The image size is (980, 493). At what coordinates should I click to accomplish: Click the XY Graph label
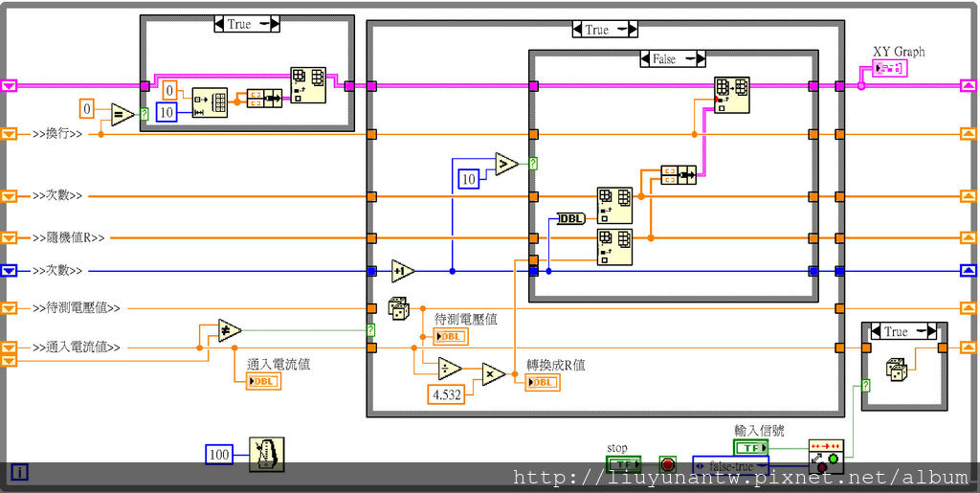(x=899, y=52)
